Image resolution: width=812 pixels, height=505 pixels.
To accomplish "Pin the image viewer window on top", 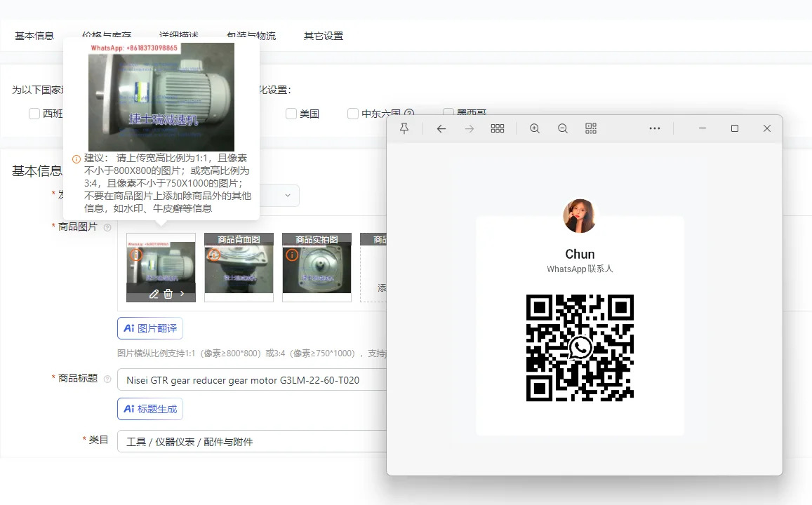I will point(404,128).
